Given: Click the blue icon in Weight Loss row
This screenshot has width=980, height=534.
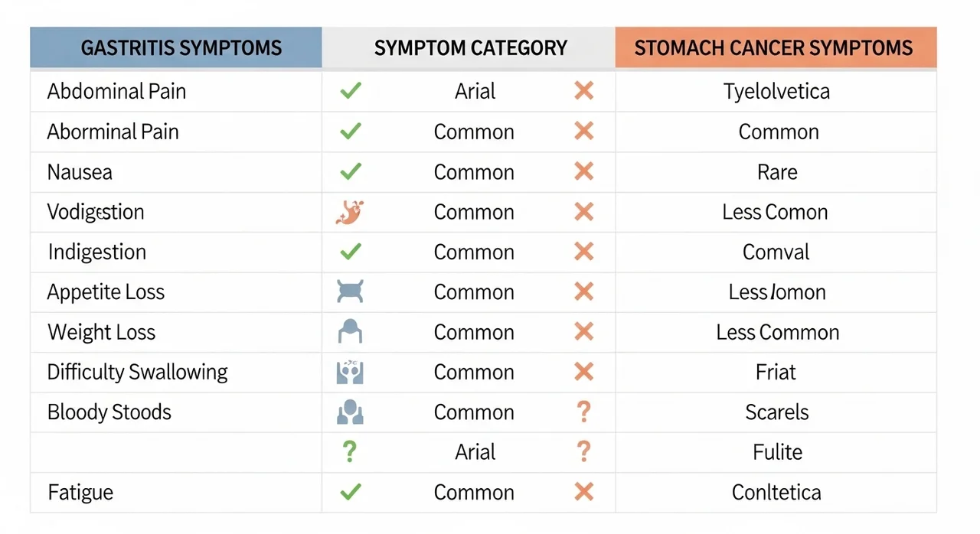Looking at the screenshot, I should point(350,332).
